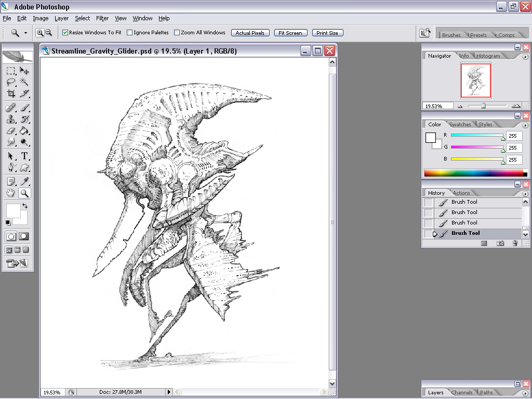532x399 pixels.
Task: Click the Zoom In mode icon
Action: tap(40, 33)
